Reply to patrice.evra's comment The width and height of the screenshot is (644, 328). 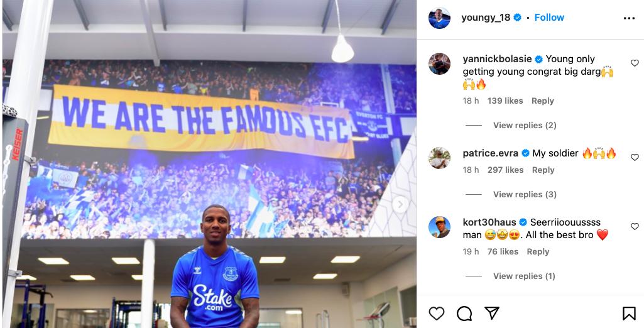click(543, 170)
